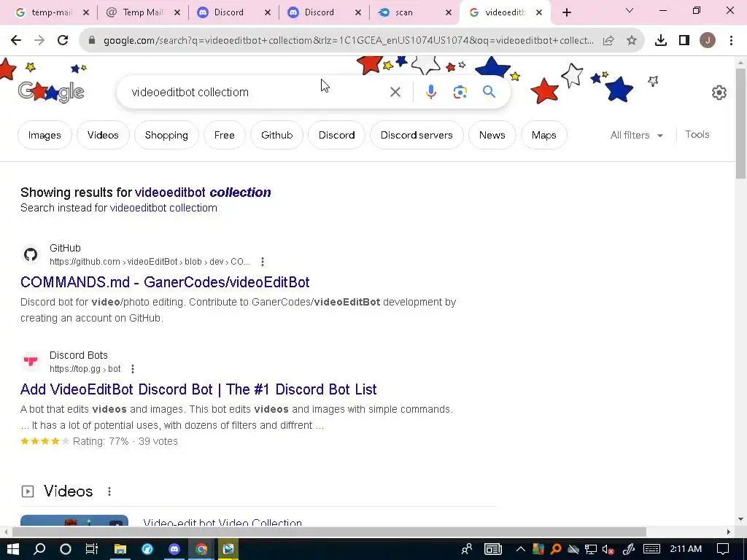Viewport: 747px width, 560px height.
Task: Close the scan tab
Action: tap(449, 12)
